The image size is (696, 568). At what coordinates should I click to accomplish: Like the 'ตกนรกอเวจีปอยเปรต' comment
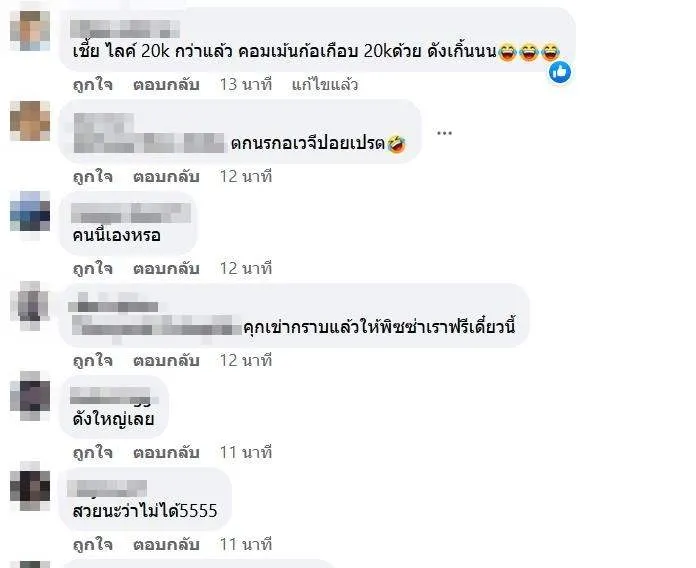(x=92, y=176)
